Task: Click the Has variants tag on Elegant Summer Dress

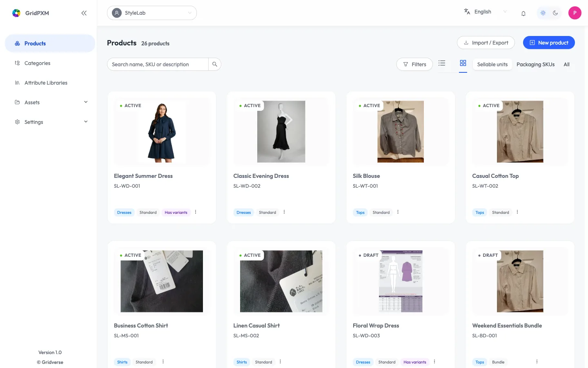Action: (x=176, y=212)
